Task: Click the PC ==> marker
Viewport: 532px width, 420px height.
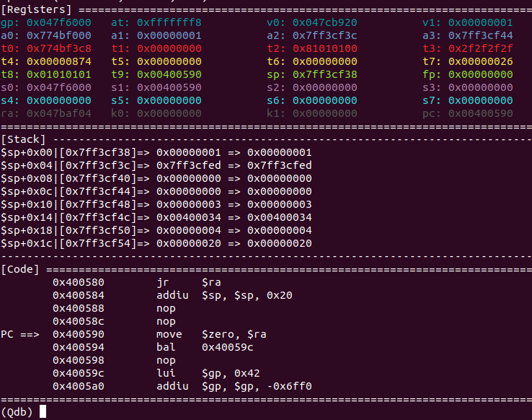Action: pos(20,334)
